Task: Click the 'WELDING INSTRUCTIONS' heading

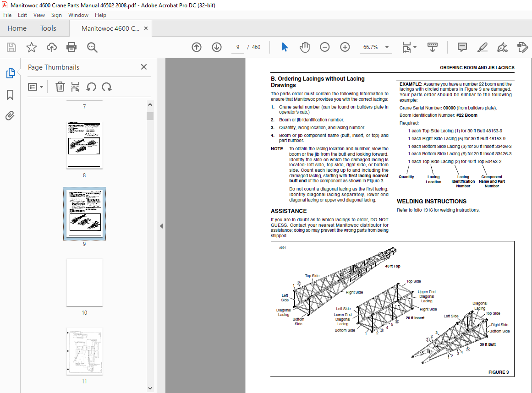Action: point(432,202)
